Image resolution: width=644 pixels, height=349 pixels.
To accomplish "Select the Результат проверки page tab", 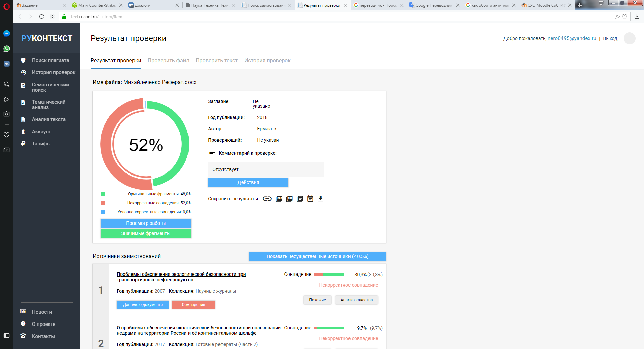I will tap(116, 61).
